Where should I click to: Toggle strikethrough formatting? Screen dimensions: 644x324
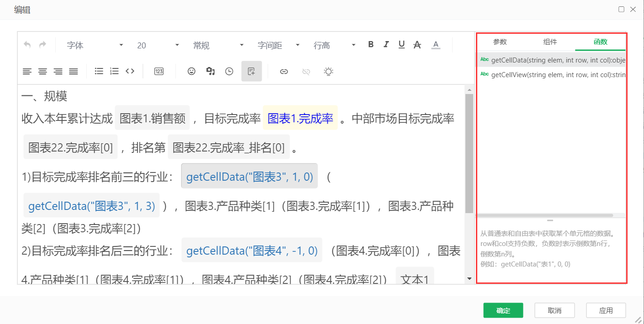click(417, 44)
